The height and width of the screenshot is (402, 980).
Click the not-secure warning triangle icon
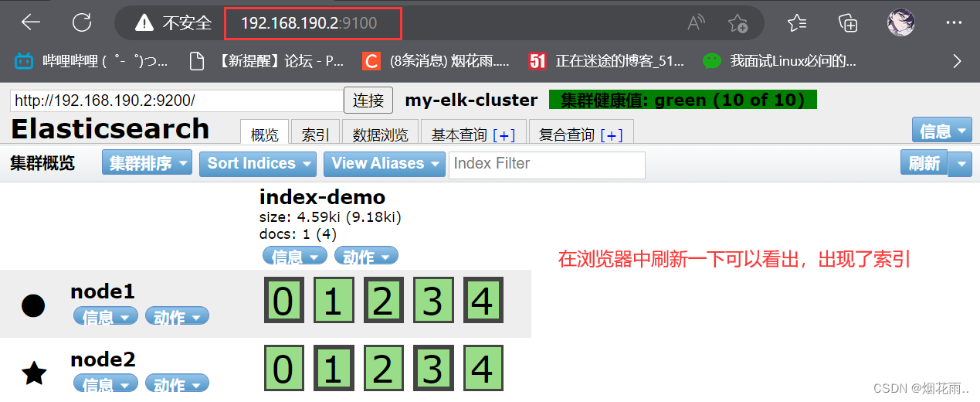click(144, 23)
